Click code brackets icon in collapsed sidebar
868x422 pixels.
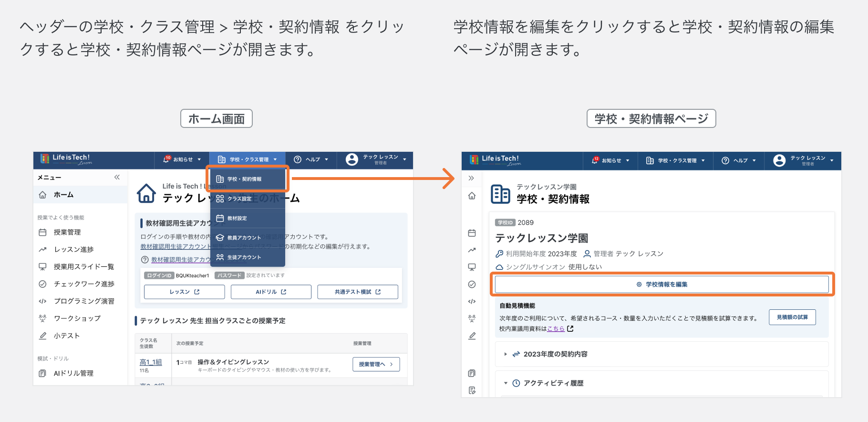tap(472, 301)
